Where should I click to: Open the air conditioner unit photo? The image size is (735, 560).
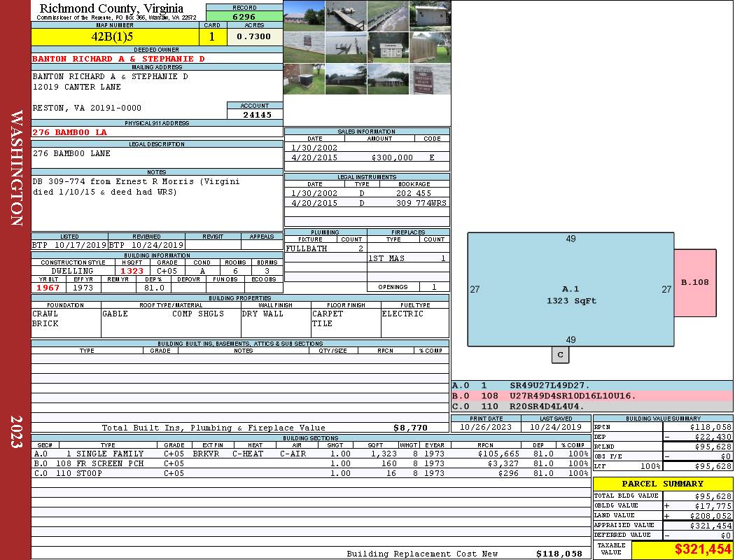click(x=304, y=79)
